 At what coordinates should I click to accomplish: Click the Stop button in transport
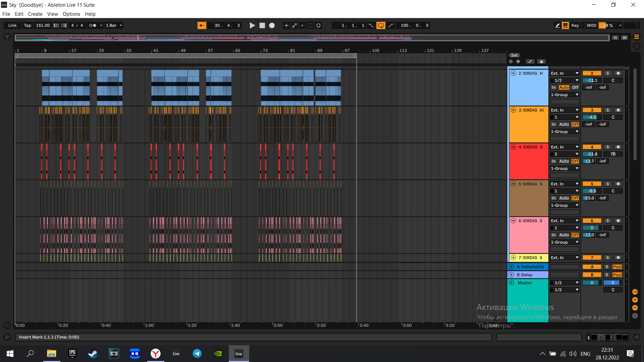262,25
